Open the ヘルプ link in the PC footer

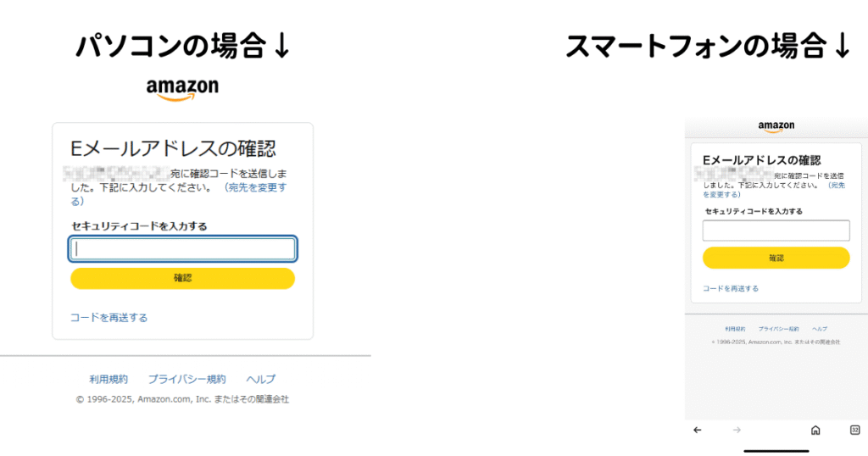[261, 379]
